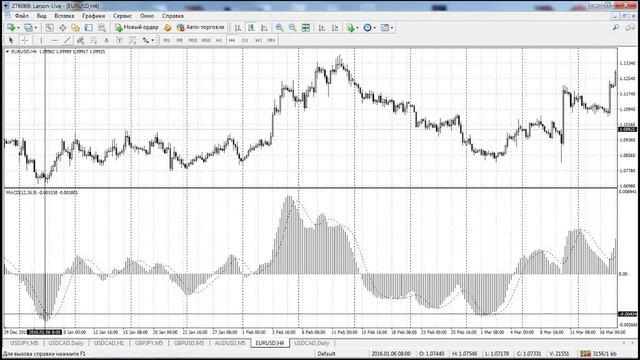The height and width of the screenshot is (360, 640).
Task: Open the chat bubbles icon at toolbar right
Action: (630, 28)
